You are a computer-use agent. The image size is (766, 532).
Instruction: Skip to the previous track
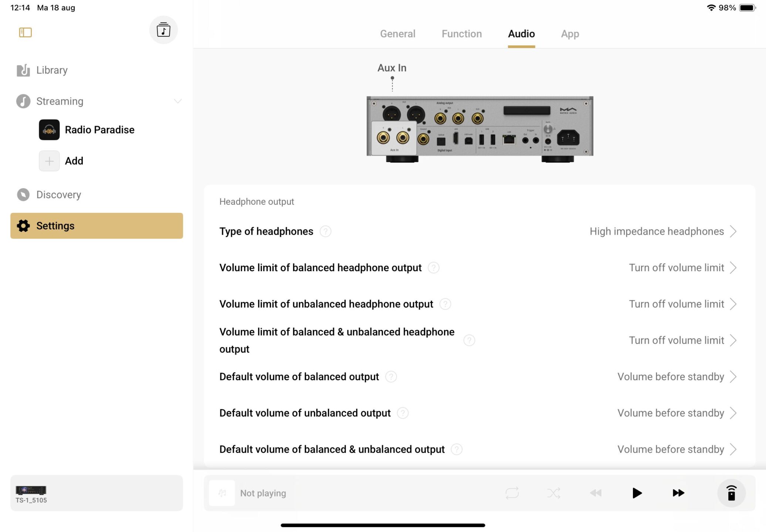point(596,493)
